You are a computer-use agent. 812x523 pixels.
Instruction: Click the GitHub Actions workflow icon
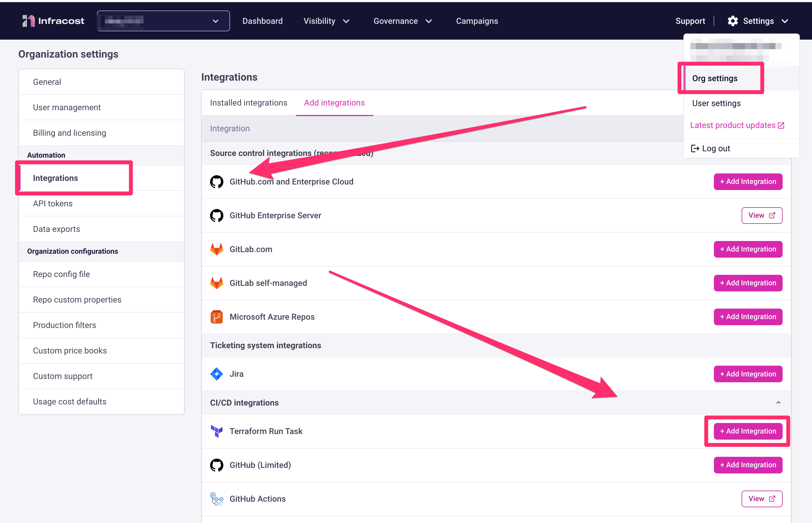pos(216,499)
